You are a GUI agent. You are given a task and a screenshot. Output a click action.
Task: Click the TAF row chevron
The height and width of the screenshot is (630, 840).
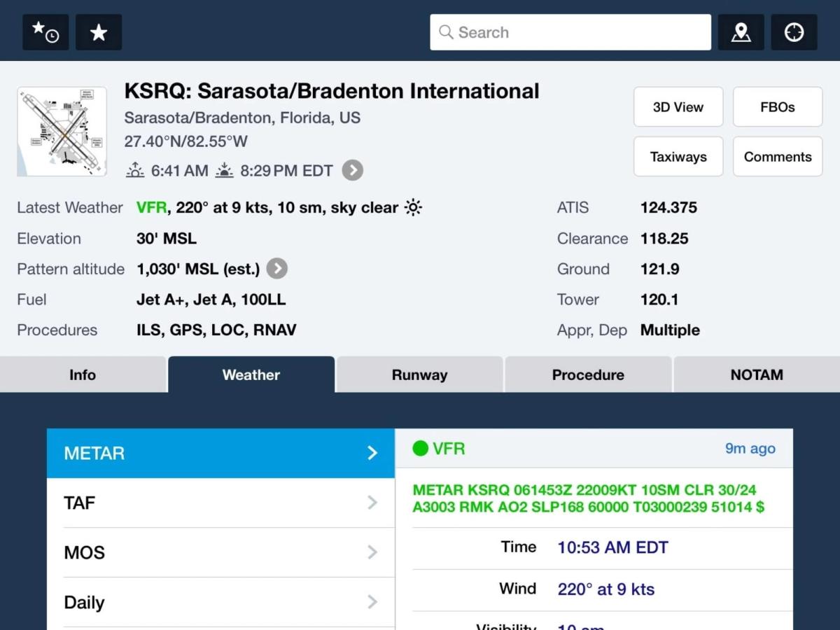coord(373,503)
